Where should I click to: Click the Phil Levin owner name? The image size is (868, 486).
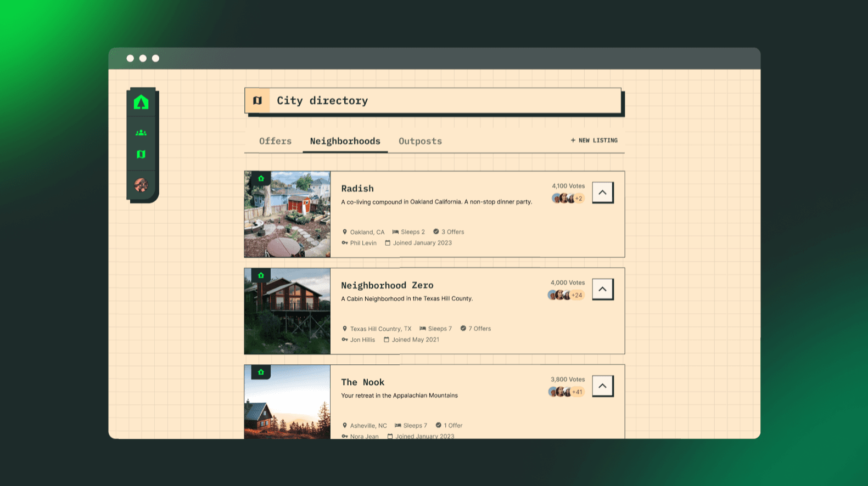[x=363, y=243]
